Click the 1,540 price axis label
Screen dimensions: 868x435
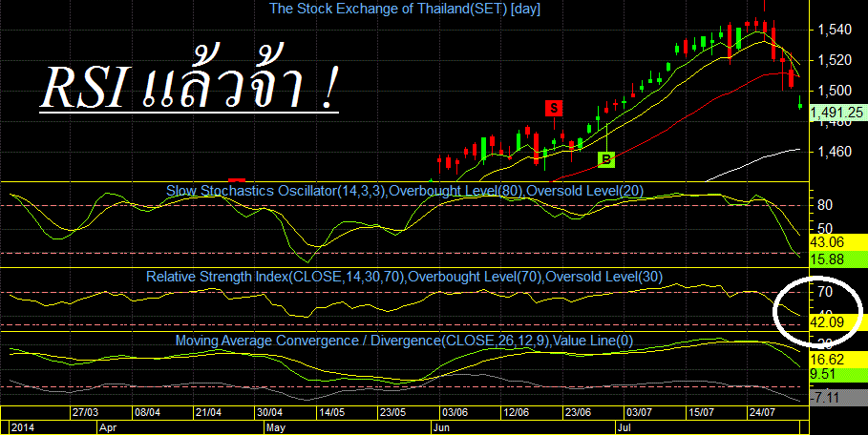pos(833,29)
